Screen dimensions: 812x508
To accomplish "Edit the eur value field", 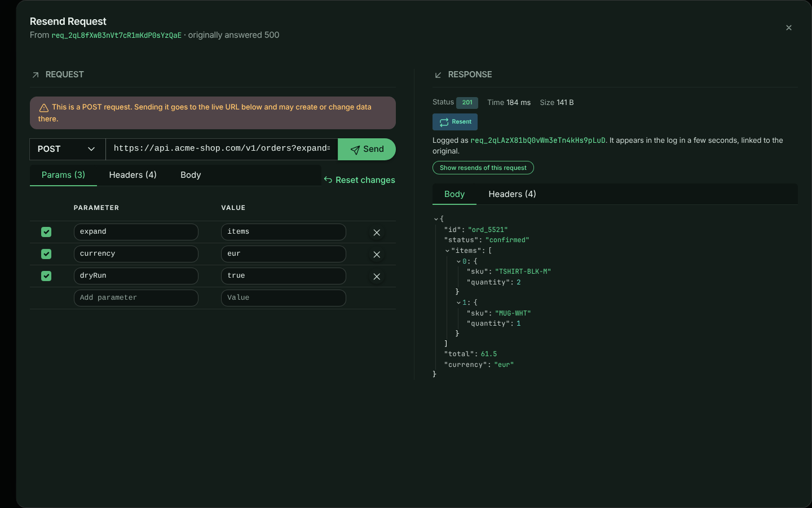I will coord(284,254).
